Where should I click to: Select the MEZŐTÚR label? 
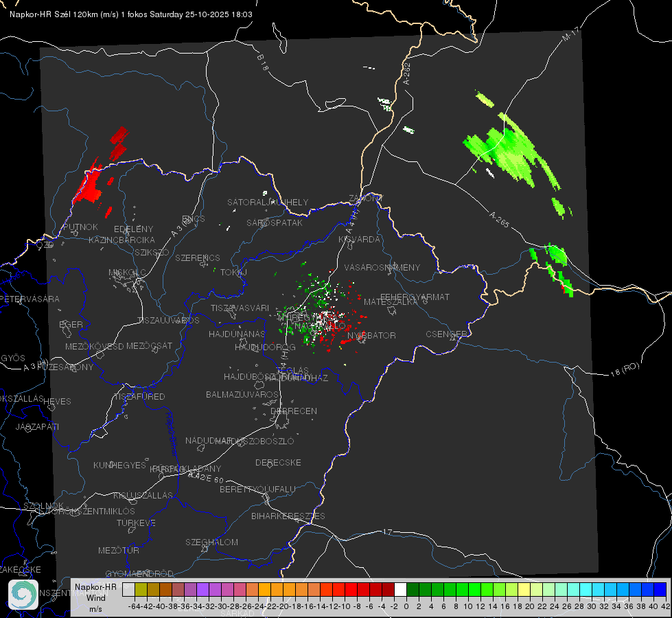[118, 550]
